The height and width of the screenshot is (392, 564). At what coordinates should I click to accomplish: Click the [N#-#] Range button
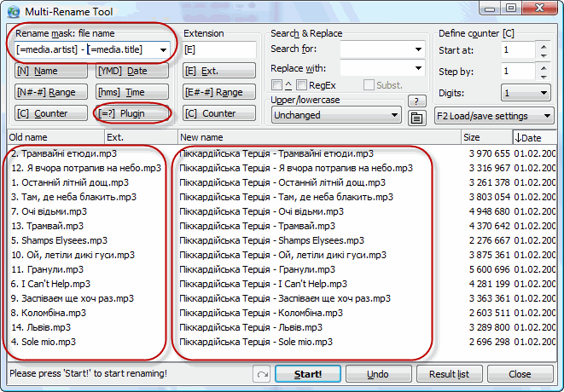(x=51, y=92)
